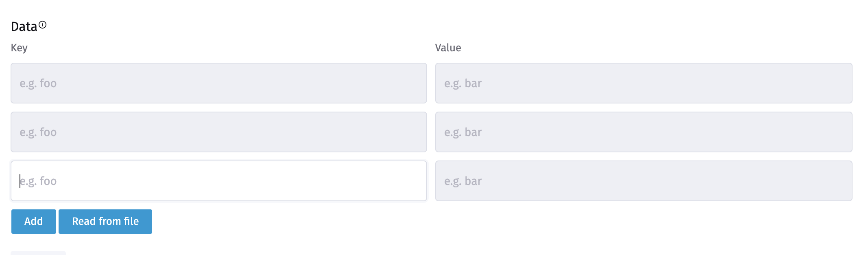Click the Value column header label
868x255 pixels.
tap(448, 48)
